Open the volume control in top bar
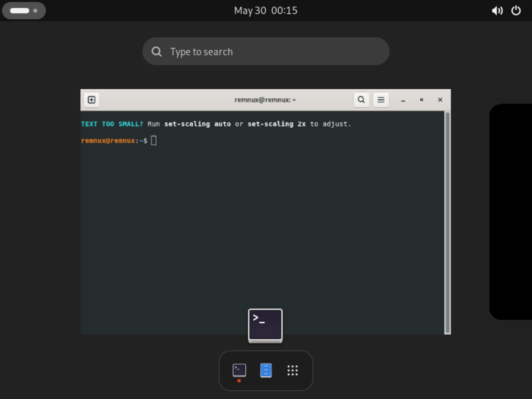This screenshot has height=399, width=532. click(497, 11)
